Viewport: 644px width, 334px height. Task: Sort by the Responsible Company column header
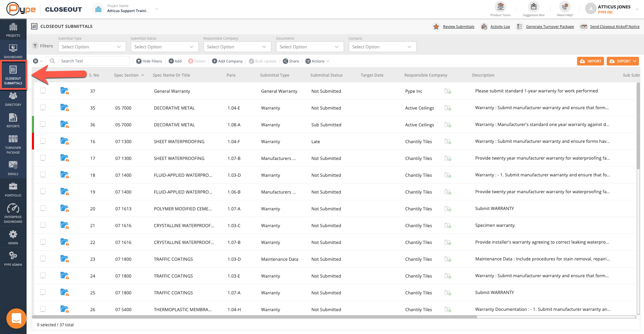tap(426, 75)
